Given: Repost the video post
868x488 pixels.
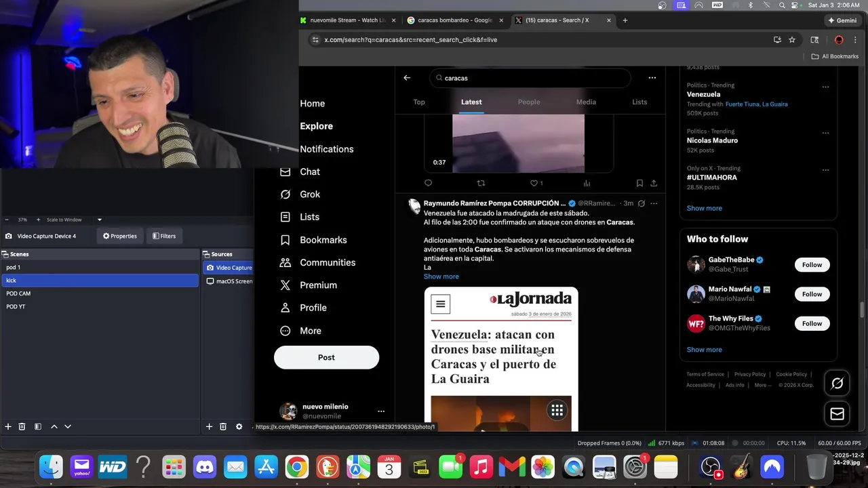Looking at the screenshot, I should coord(481,183).
